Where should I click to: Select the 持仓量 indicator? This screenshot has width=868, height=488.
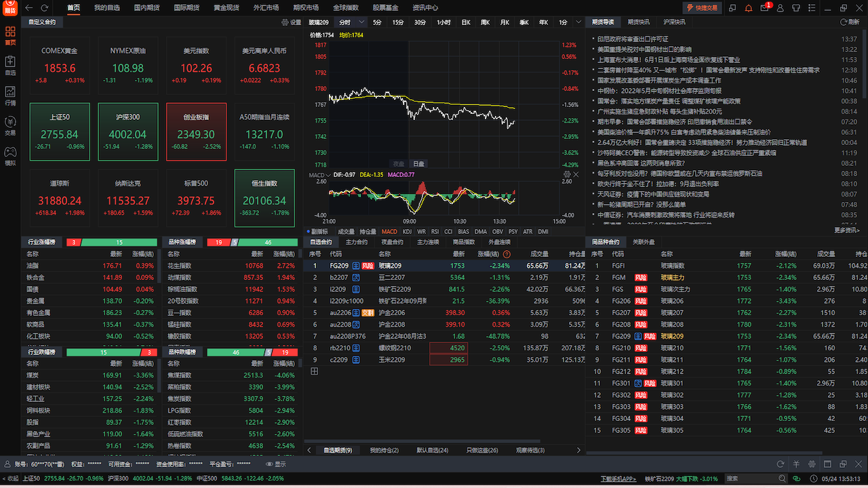[368, 232]
